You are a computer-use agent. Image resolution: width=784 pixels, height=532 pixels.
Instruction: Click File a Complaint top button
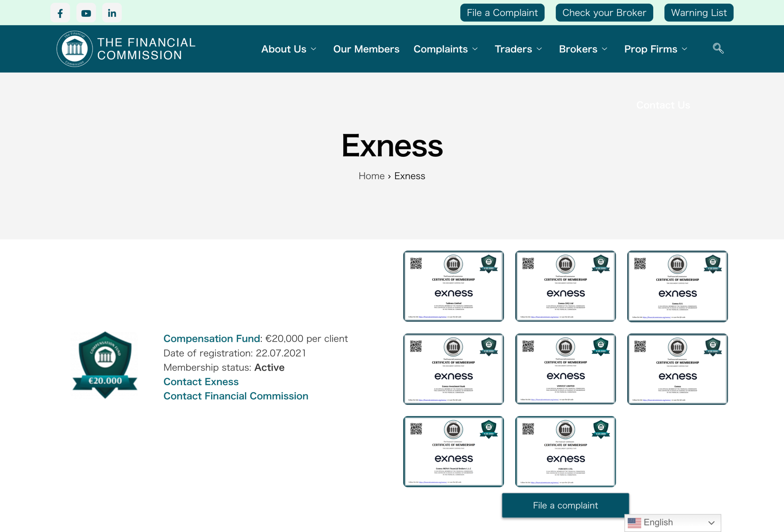502,13
